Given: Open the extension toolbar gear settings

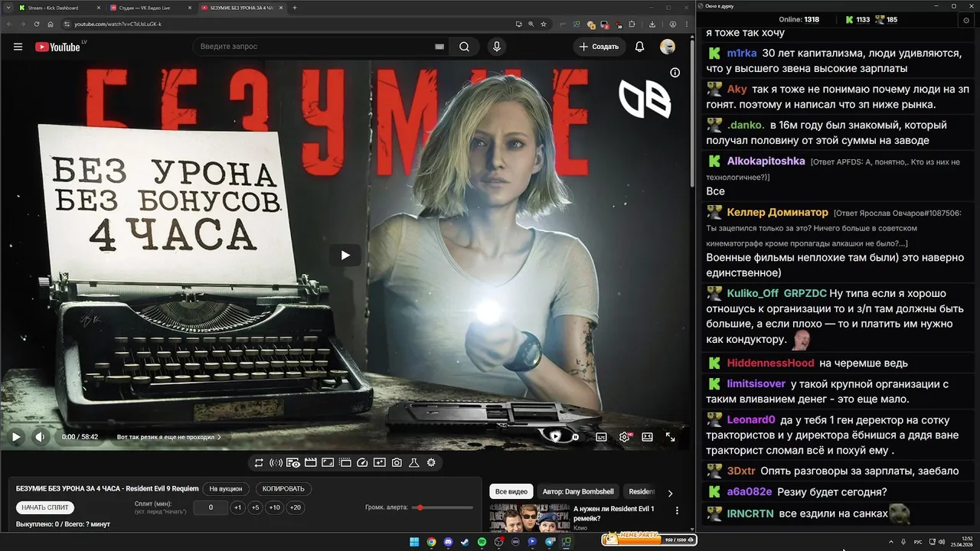Looking at the screenshot, I should pos(431,462).
